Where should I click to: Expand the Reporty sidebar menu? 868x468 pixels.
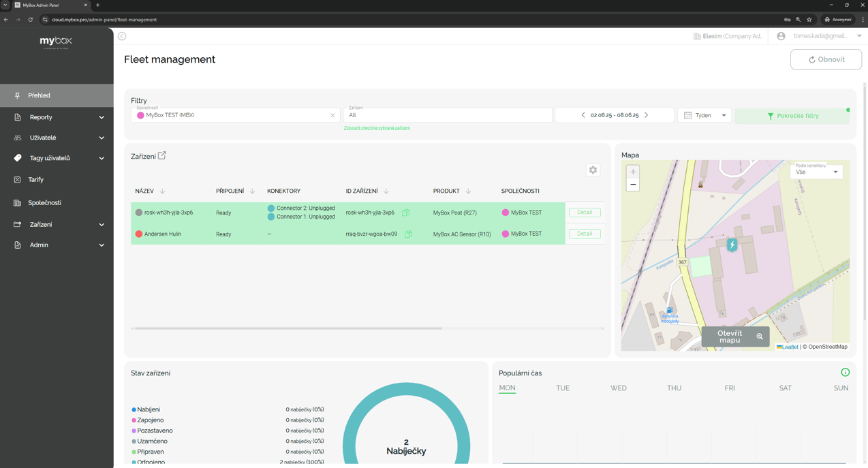click(x=57, y=117)
